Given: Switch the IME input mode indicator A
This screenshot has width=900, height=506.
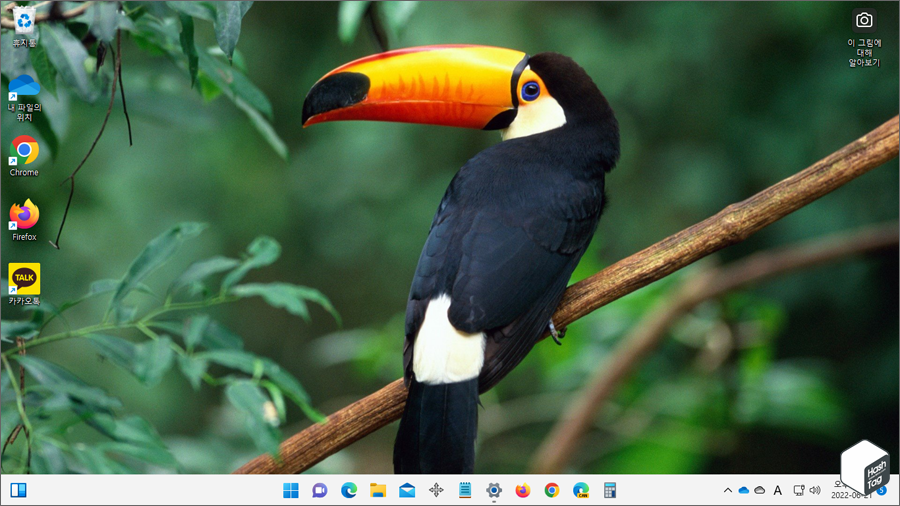Looking at the screenshot, I should tap(778, 491).
